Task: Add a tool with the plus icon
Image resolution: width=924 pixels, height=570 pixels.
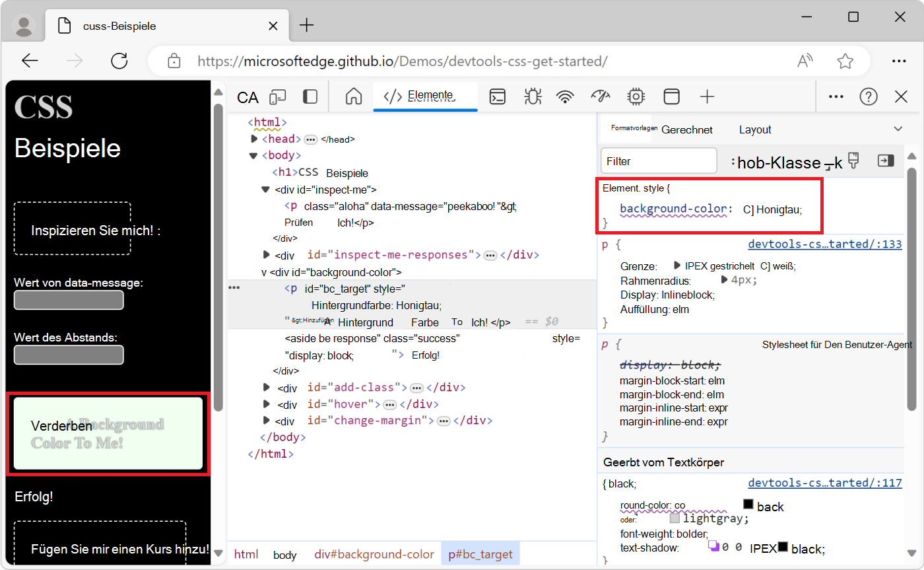Action: click(707, 96)
